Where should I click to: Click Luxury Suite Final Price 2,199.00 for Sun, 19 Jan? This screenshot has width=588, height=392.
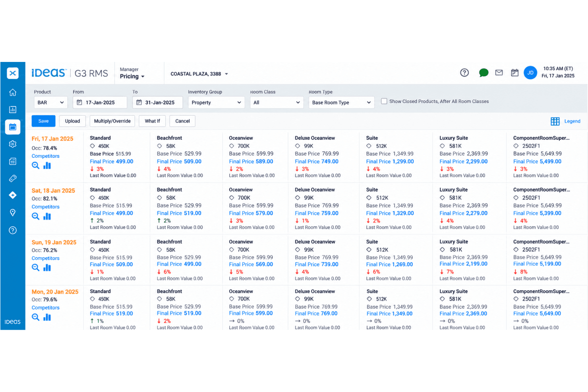(x=464, y=264)
